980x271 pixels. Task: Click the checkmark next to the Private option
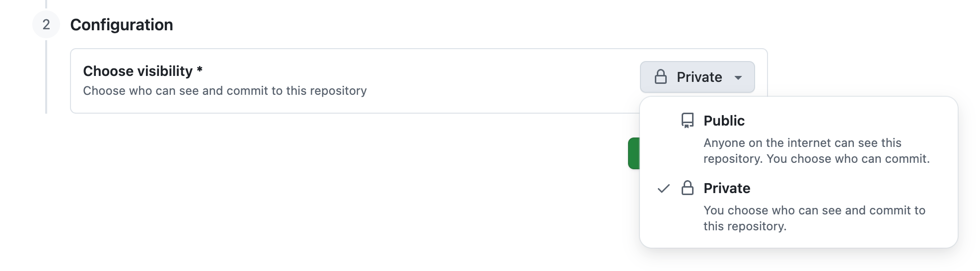pyautogui.click(x=663, y=189)
